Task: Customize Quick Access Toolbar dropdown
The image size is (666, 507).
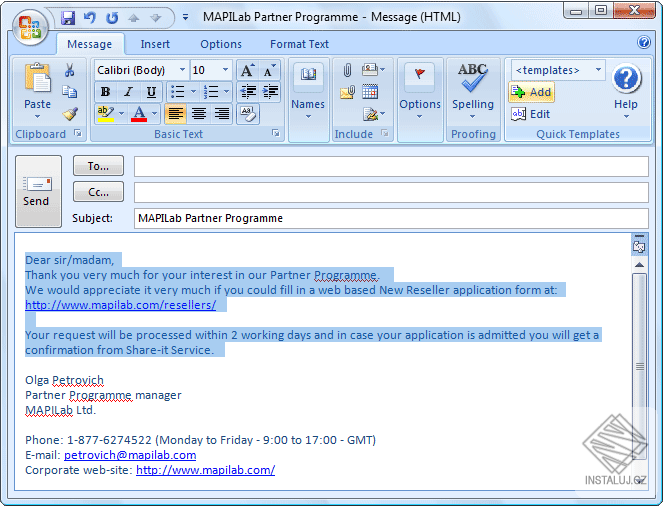Action: (186, 17)
